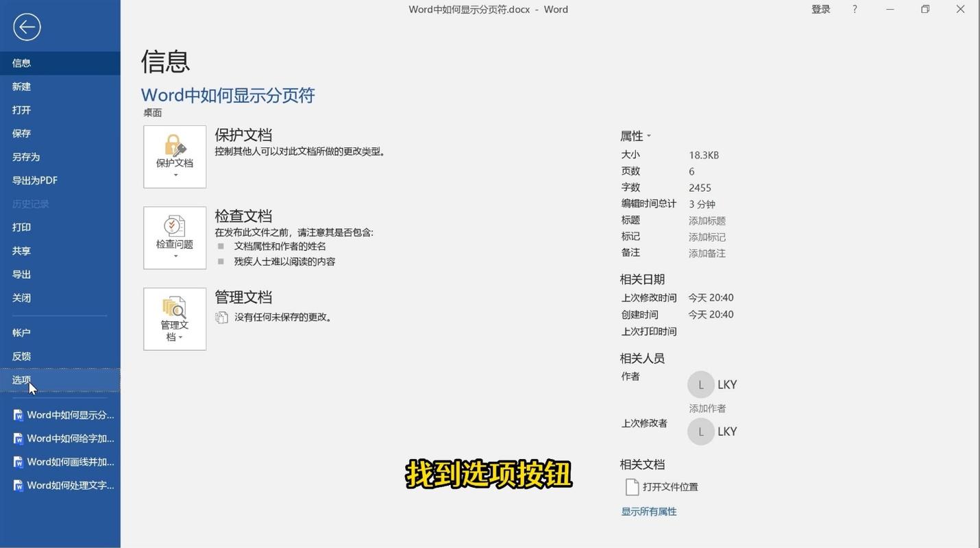Viewport: 980px width, 548px height.
Task: Open the 管理文档 manage document button
Action: click(175, 319)
